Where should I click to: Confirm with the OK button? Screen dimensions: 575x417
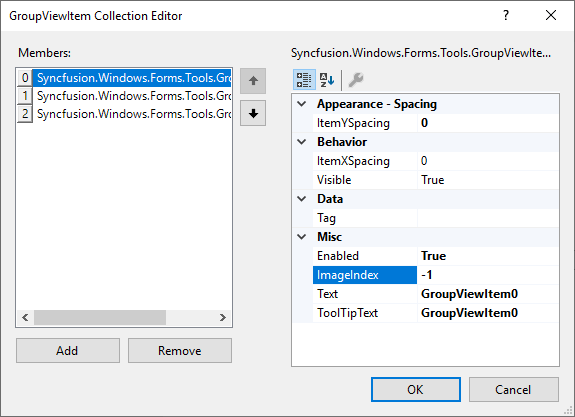(x=415, y=389)
